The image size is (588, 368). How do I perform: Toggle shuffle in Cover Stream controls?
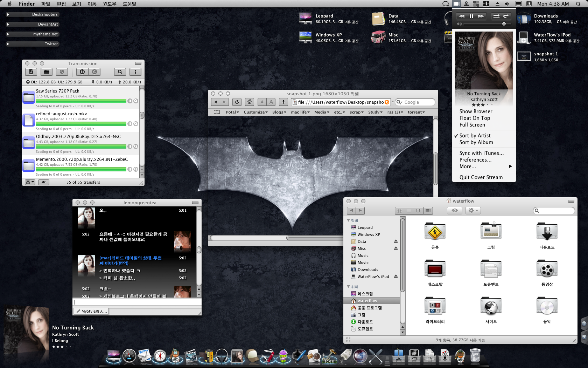pos(496,16)
